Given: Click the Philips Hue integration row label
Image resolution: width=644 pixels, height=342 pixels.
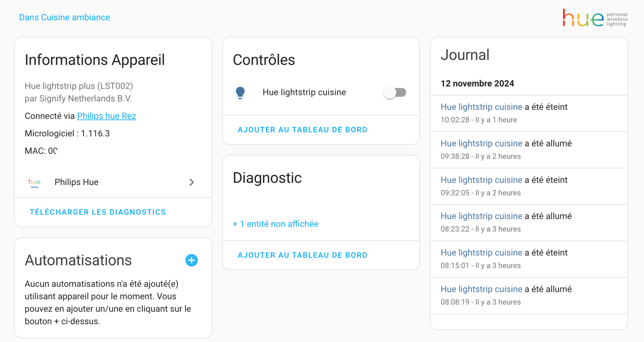Looking at the screenshot, I should click(77, 182).
